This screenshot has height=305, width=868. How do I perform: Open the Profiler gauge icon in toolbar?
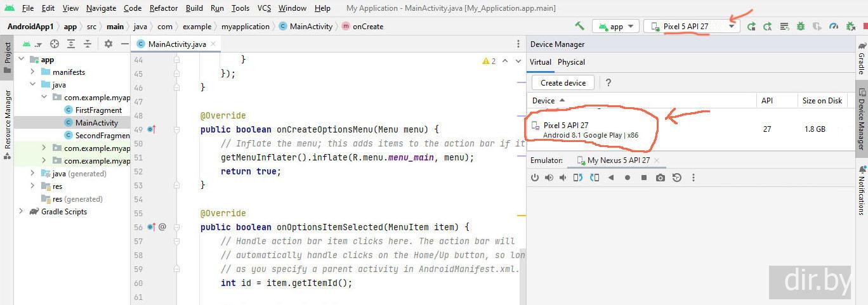click(x=834, y=27)
